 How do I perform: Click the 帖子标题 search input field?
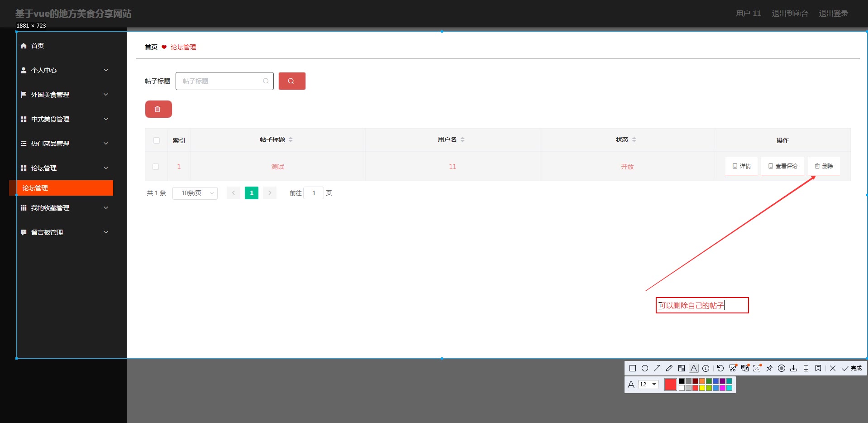pyautogui.click(x=224, y=81)
